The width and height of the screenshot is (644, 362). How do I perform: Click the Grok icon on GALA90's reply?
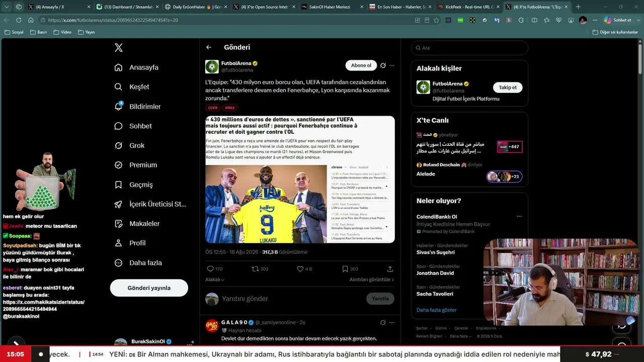(383, 322)
